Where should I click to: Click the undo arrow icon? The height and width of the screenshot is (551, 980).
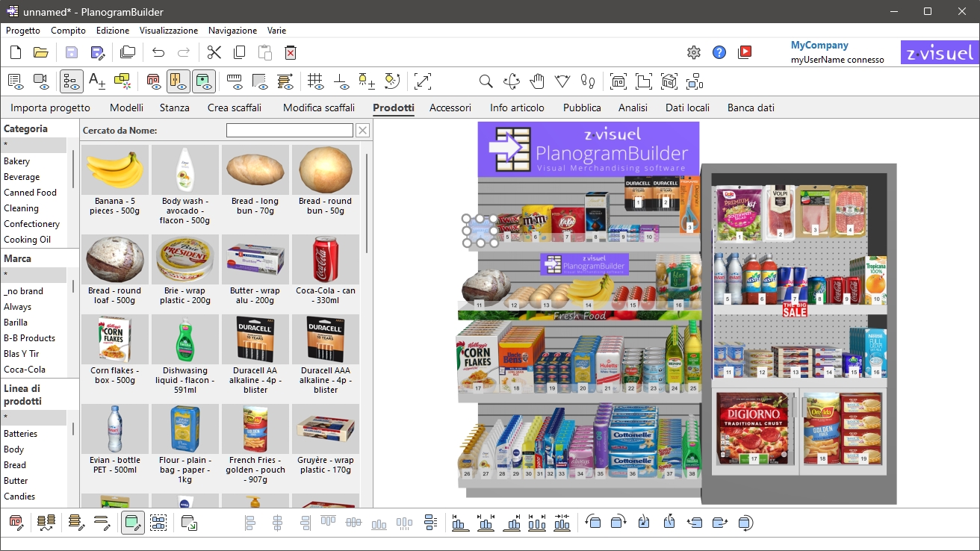158,52
